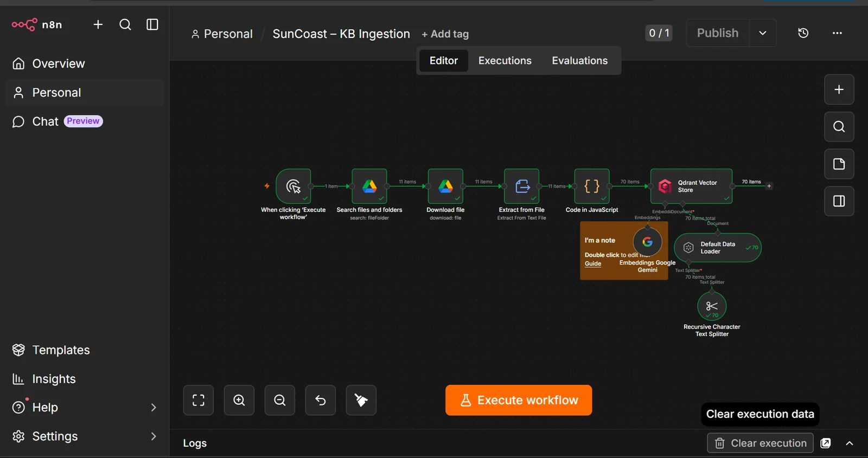Viewport: 868px width, 458px height.
Task: Expand the Settings submenu chevron
Action: 154,436
